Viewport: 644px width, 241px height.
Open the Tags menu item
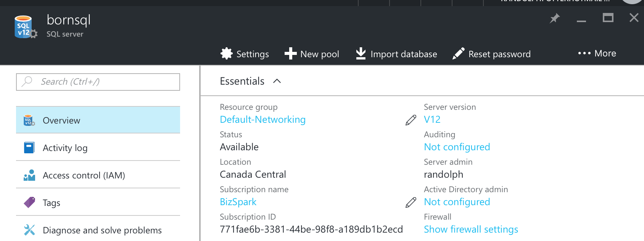[98, 202]
